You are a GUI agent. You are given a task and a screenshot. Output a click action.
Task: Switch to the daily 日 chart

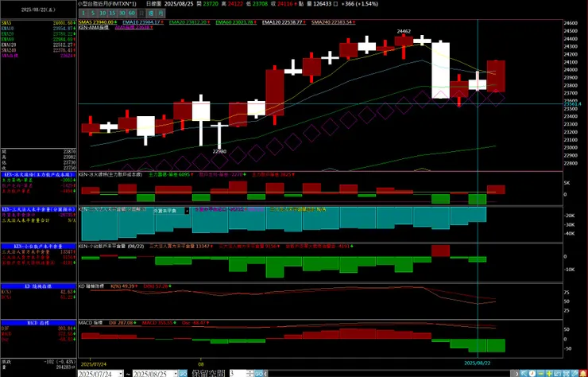141,14
